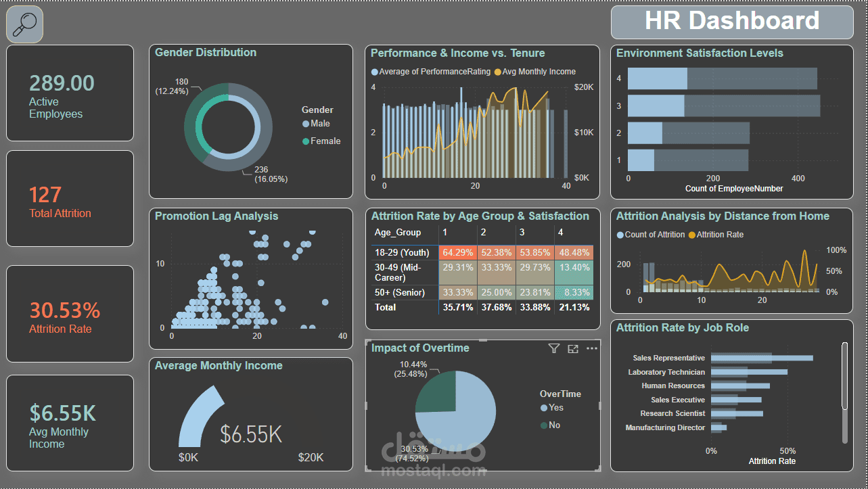Click Avg Monthly Income legend entry

(x=535, y=72)
